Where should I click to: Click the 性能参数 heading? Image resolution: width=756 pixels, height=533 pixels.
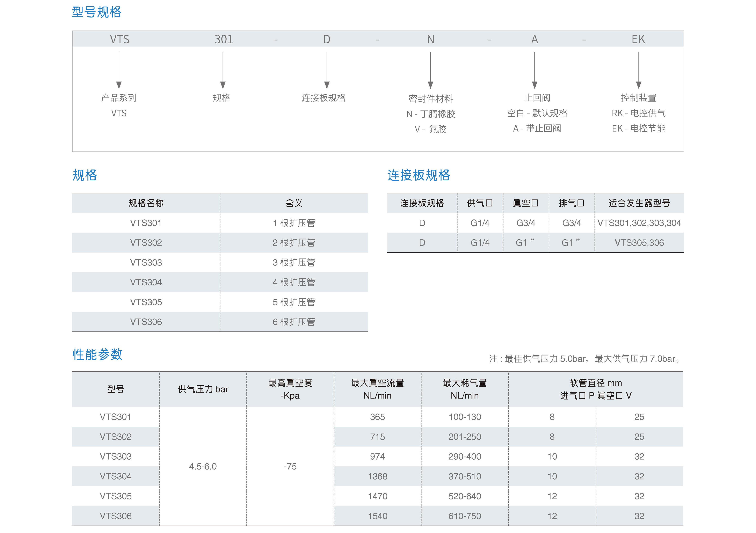click(x=97, y=355)
